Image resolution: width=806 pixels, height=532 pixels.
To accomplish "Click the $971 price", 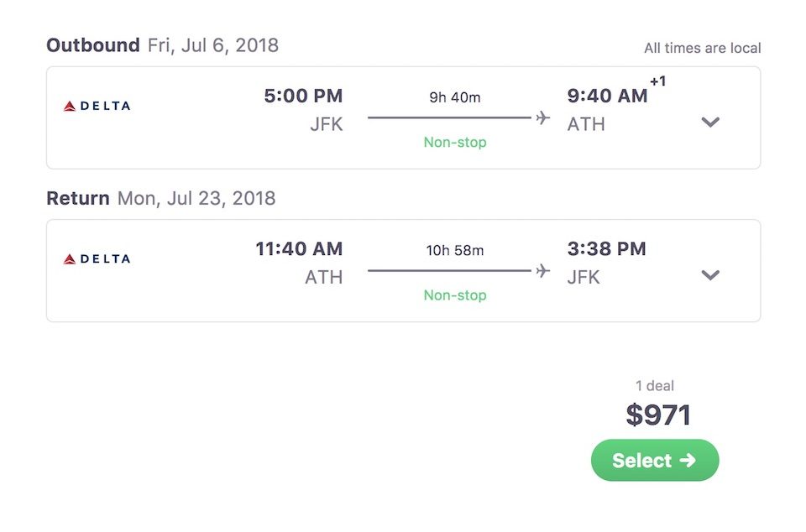I will [658, 415].
